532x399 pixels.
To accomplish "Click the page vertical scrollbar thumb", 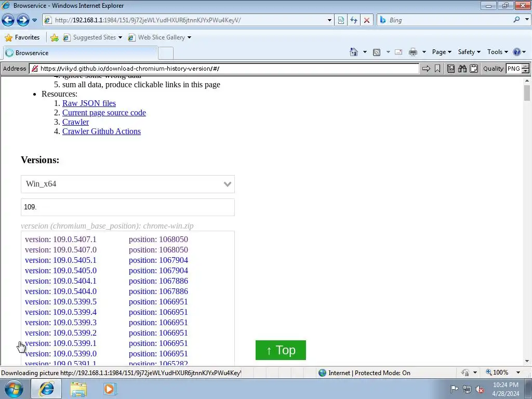I will point(527,92).
